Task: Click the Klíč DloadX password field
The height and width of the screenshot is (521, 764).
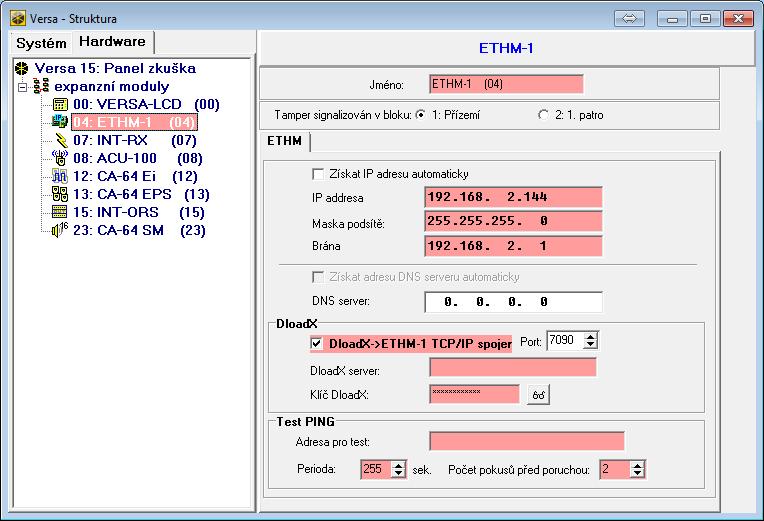Action: pyautogui.click(x=475, y=394)
